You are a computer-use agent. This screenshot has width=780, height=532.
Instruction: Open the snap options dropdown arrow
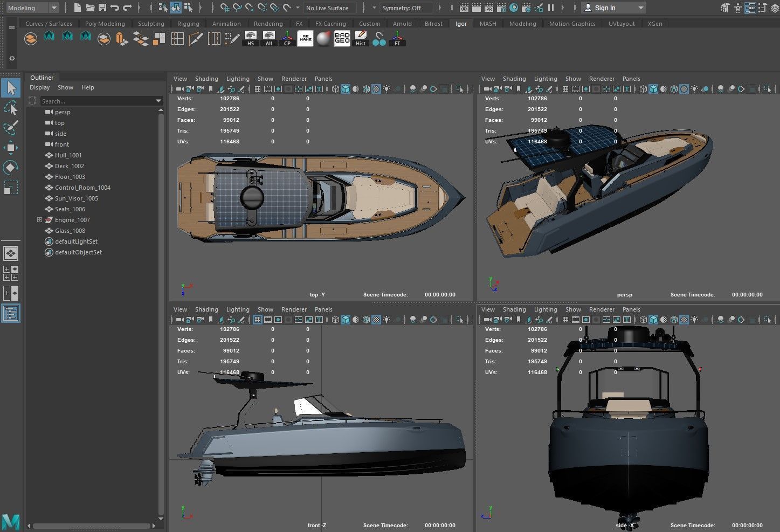click(x=298, y=8)
